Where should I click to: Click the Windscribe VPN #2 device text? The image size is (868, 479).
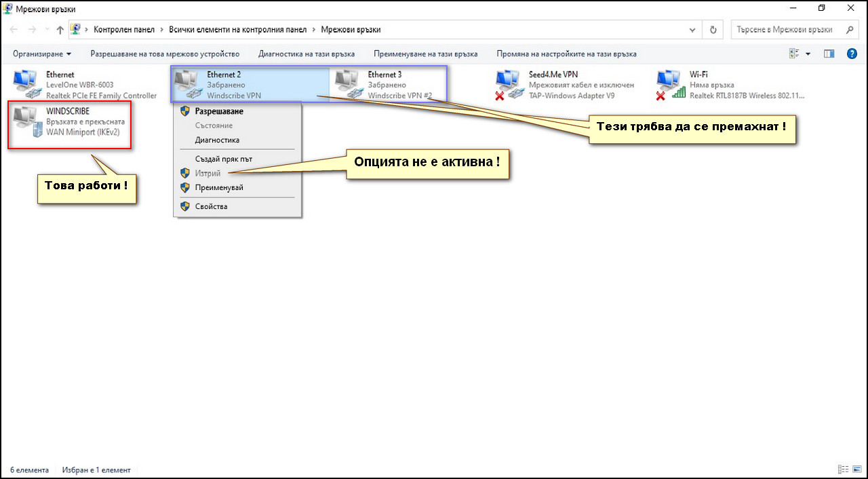[399, 96]
